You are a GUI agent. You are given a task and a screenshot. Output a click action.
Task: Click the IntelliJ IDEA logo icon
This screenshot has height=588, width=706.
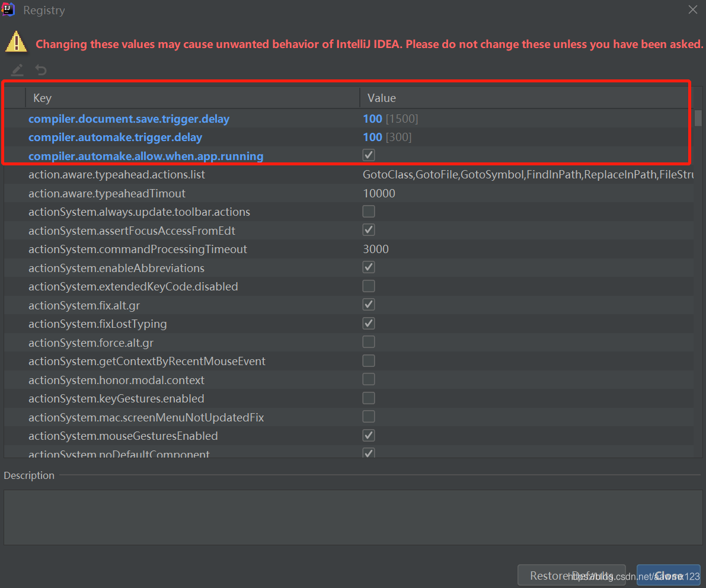coord(8,9)
